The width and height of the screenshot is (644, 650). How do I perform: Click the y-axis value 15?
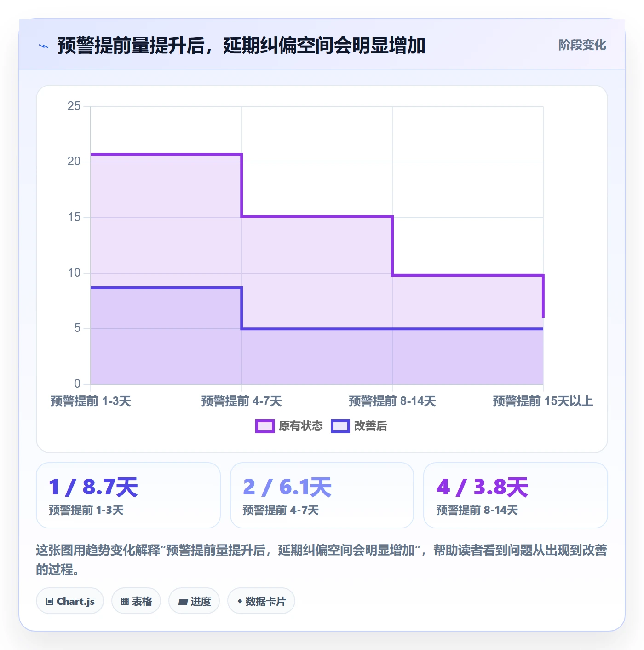point(74,217)
